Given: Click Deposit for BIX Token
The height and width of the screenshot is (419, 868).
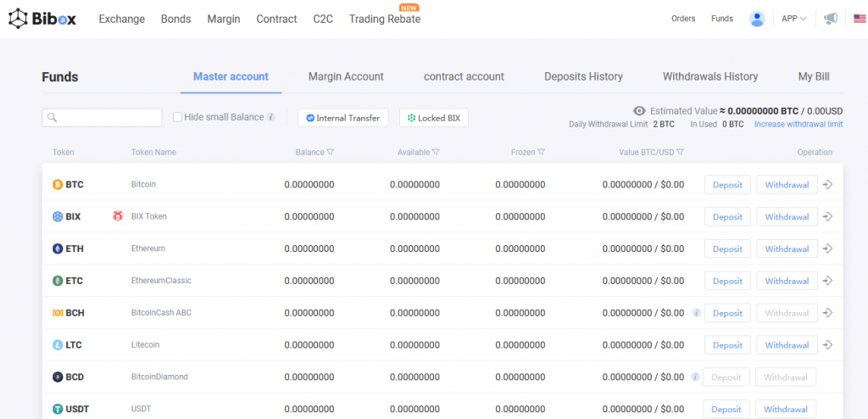Looking at the screenshot, I should pos(727,216).
